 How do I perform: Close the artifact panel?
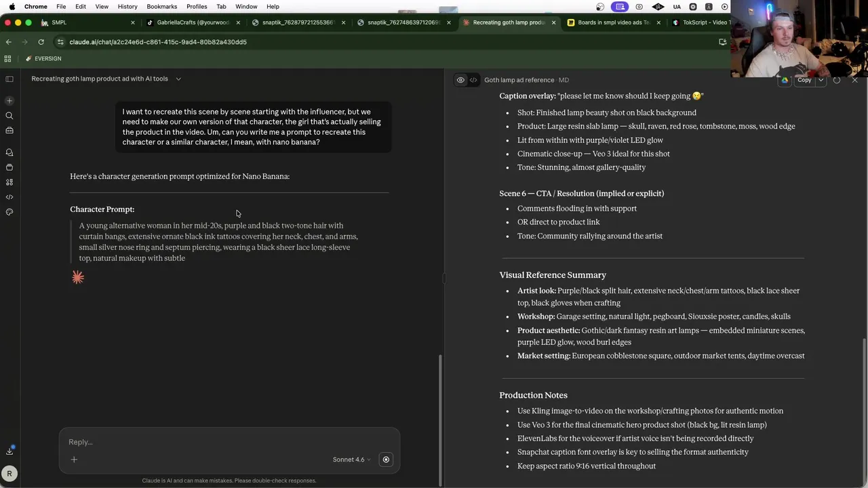(854, 80)
